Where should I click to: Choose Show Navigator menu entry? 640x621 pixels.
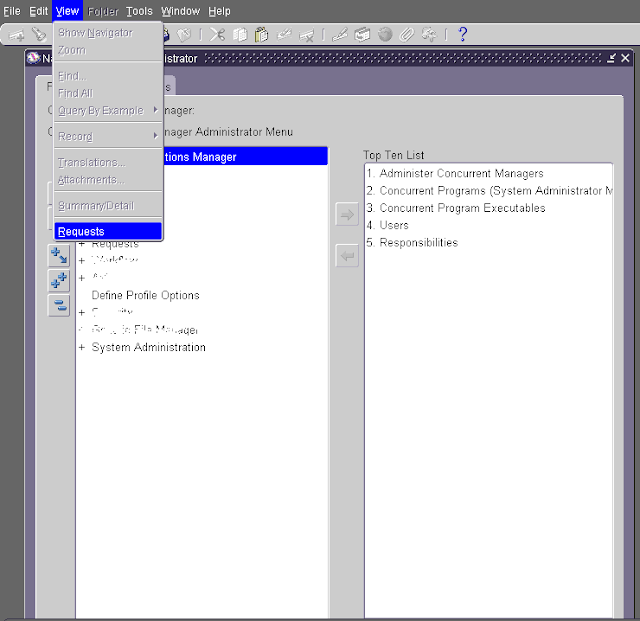click(108, 33)
